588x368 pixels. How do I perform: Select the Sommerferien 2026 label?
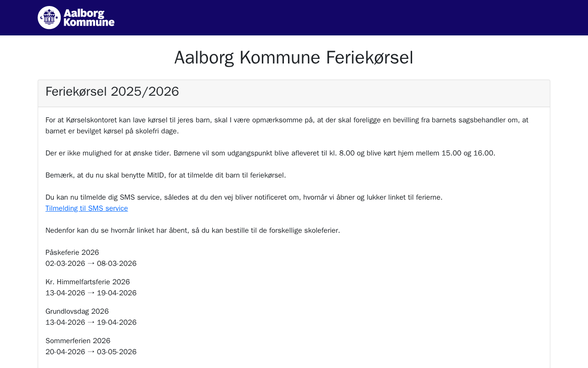[x=78, y=341]
